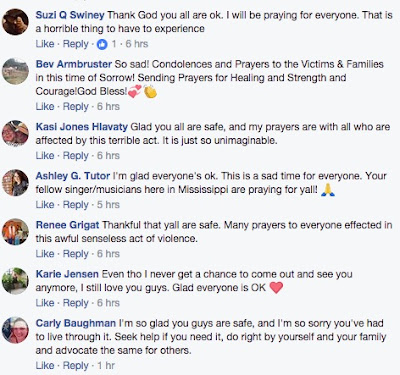Click the blue like reaction icon
Screen dimensions: 400x375
(102, 44)
